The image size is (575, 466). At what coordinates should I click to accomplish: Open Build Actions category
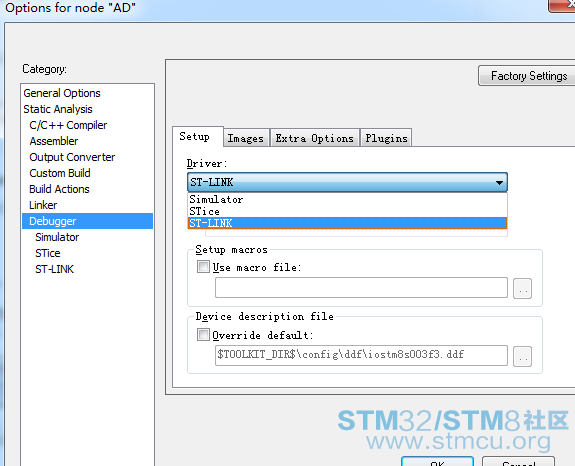[x=59, y=189]
